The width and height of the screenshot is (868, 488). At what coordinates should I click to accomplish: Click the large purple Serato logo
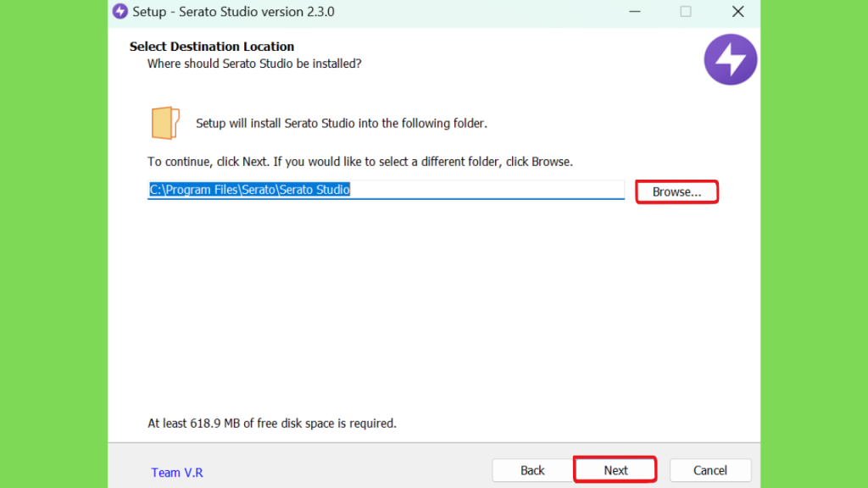730,60
